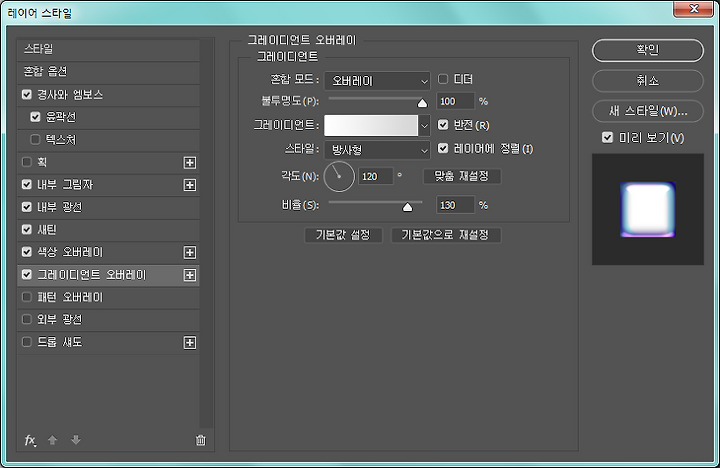
Task: Select the 그레이디언트 오버레이 row label
Action: 91,275
